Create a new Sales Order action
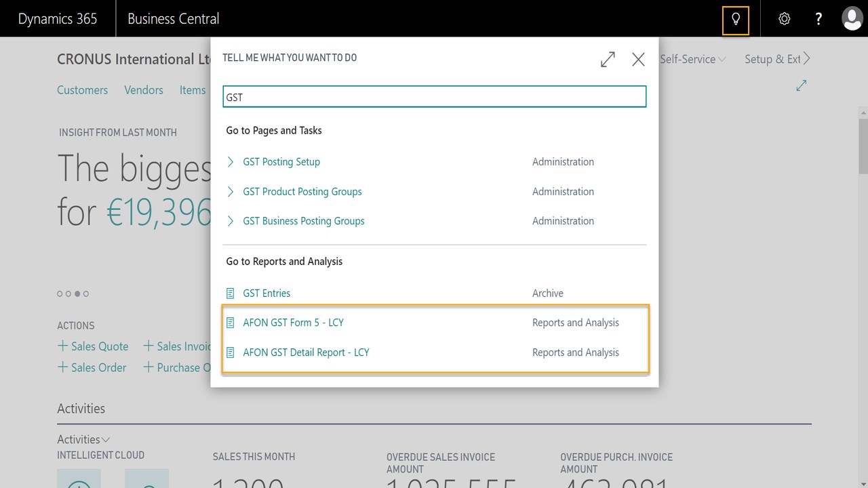The image size is (868, 488). [x=92, y=367]
